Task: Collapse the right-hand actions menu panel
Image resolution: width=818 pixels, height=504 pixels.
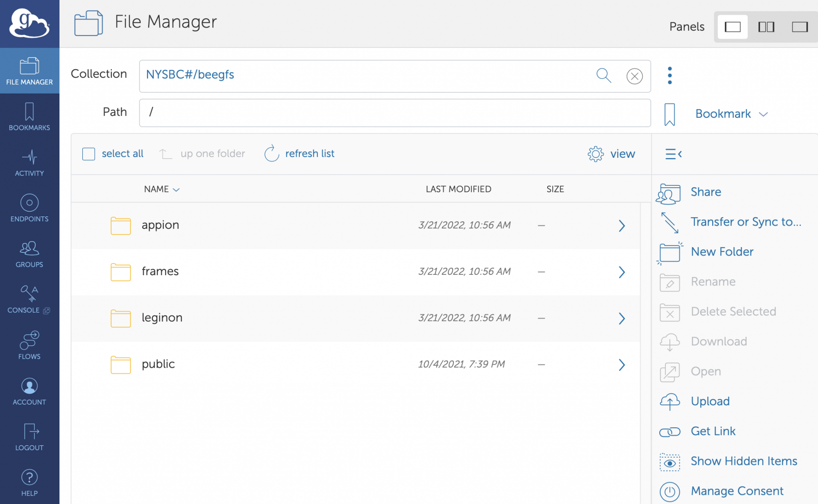Action: [673, 154]
